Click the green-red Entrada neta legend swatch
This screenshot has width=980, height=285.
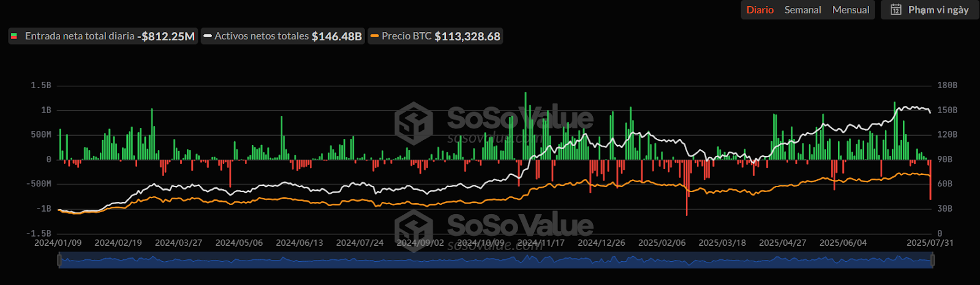(x=14, y=36)
